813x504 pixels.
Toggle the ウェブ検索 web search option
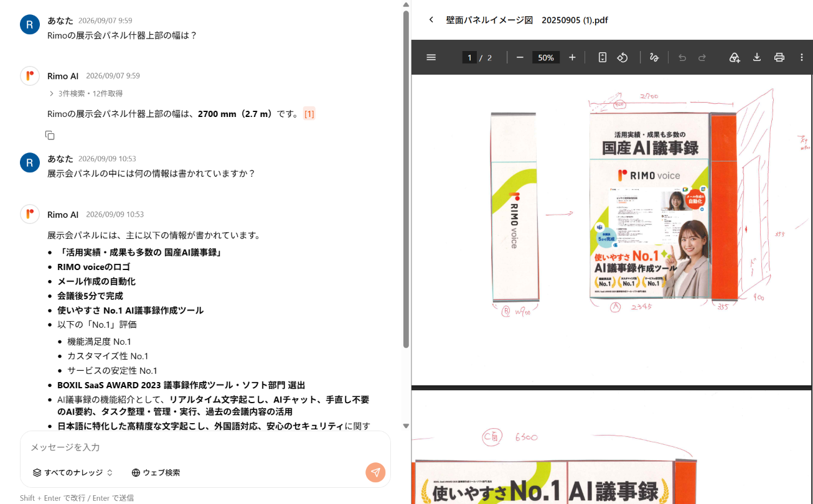tap(156, 472)
